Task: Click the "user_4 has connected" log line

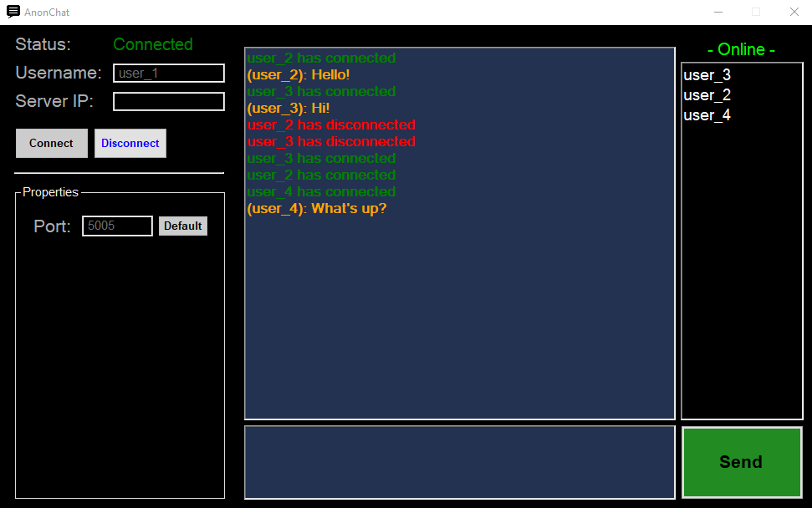Action: coord(321,192)
